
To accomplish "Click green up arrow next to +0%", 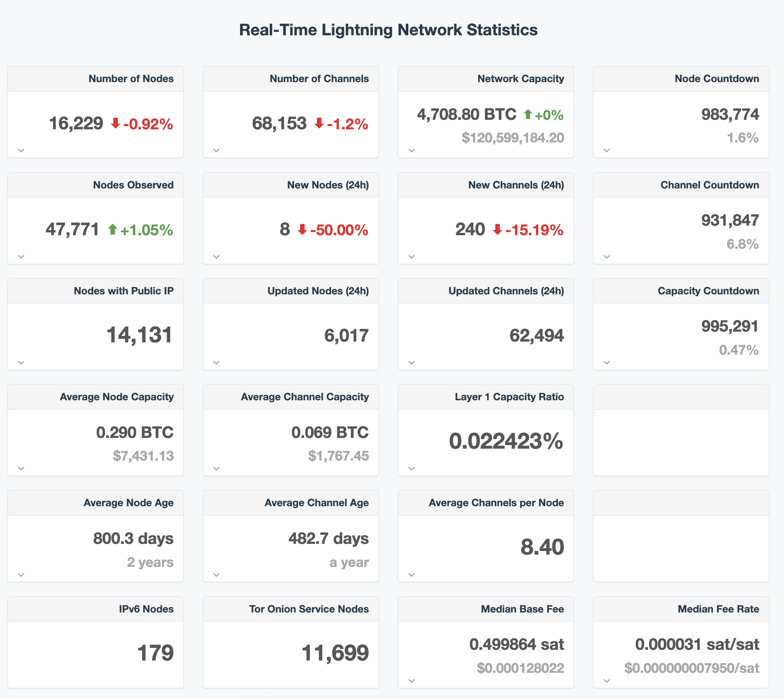I will point(528,114).
